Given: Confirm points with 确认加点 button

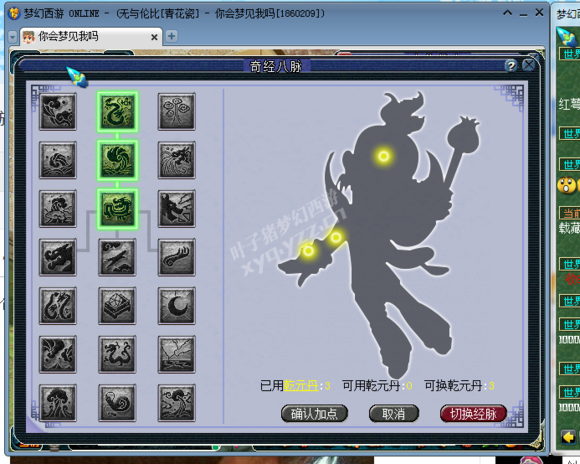Looking at the screenshot, I should (314, 414).
